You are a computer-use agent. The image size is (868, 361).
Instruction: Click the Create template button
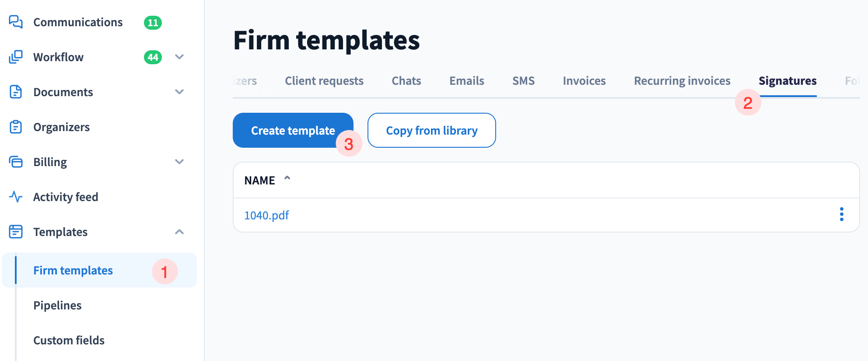[292, 130]
